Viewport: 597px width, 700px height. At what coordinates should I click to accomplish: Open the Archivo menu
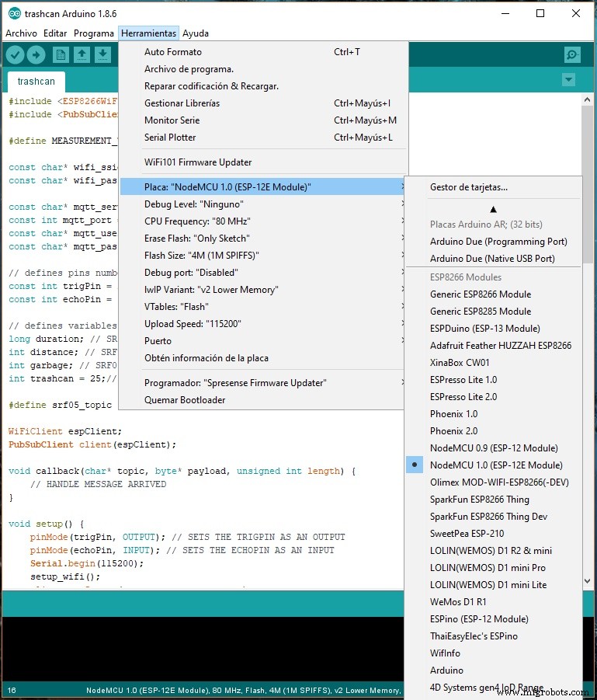[x=21, y=33]
